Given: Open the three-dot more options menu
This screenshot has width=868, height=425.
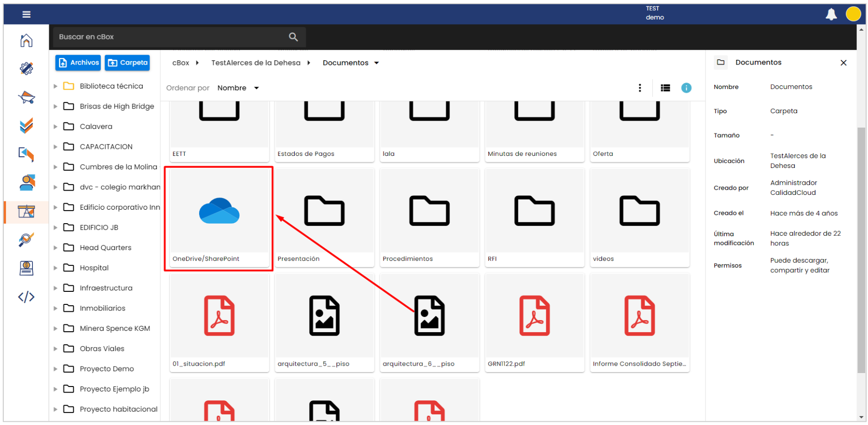Looking at the screenshot, I should click(x=640, y=88).
